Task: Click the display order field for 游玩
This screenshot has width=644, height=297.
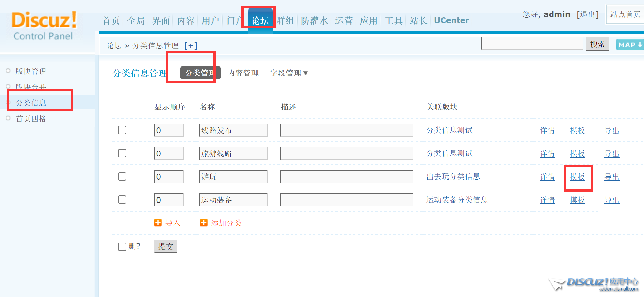Action: [169, 177]
